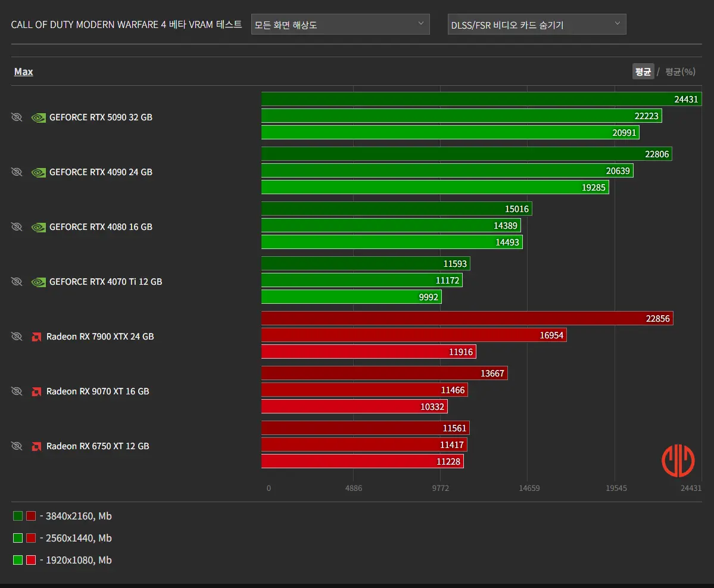This screenshot has height=588, width=714.
Task: Click the Max heading link
Action: [x=24, y=71]
